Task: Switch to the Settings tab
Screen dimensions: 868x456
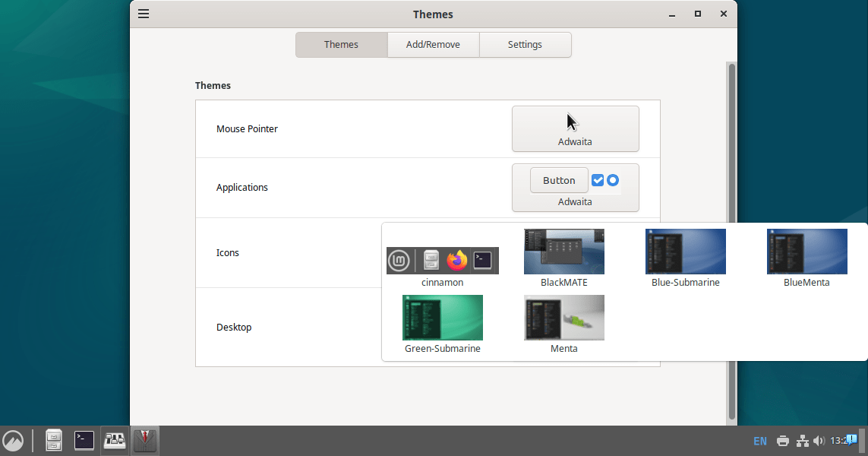Action: [x=525, y=44]
